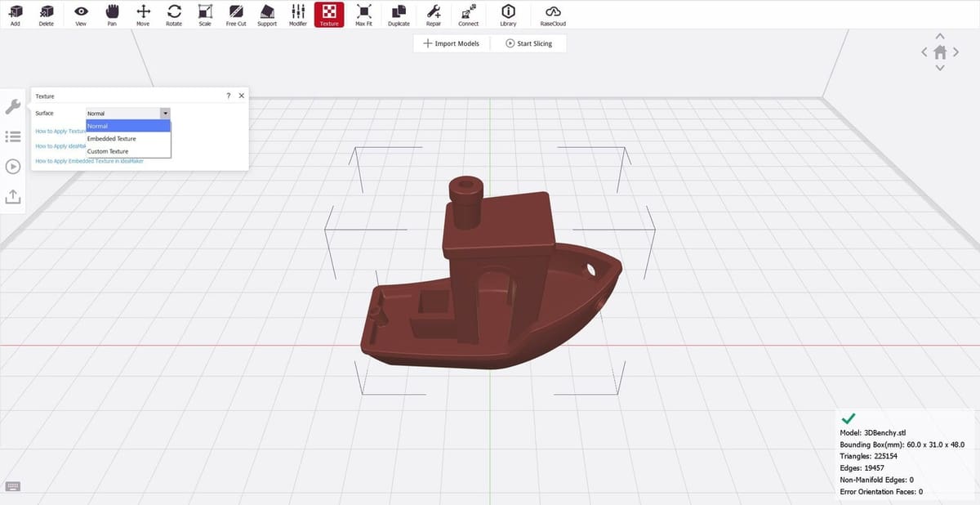The height and width of the screenshot is (505, 980).
Task: Click the 'Error Orientation Faces: 0' text
Action: pos(882,492)
